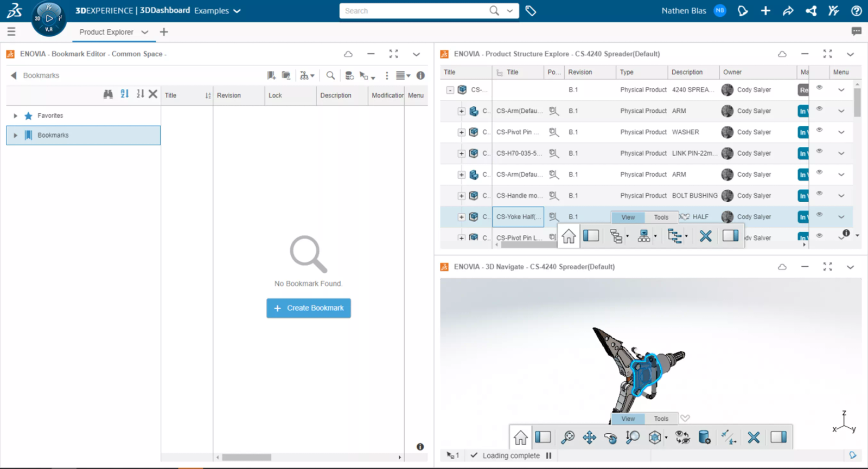Click the hide/show swap visibility icon

(682, 437)
